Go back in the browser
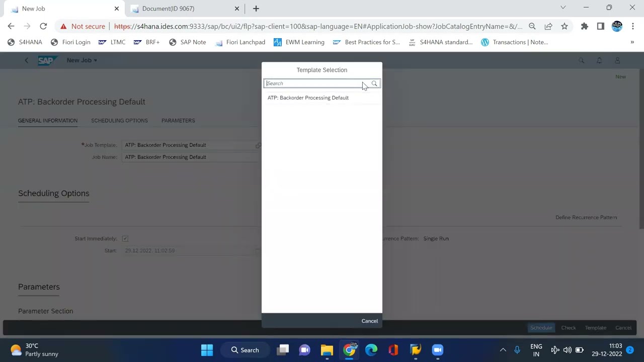Screen dimensions: 644x362 [x=11, y=26]
